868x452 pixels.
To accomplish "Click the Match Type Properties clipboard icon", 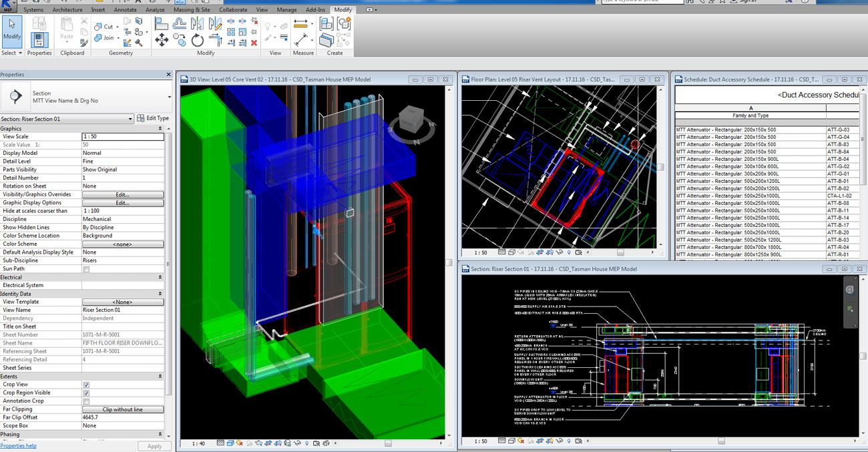I will (x=83, y=42).
